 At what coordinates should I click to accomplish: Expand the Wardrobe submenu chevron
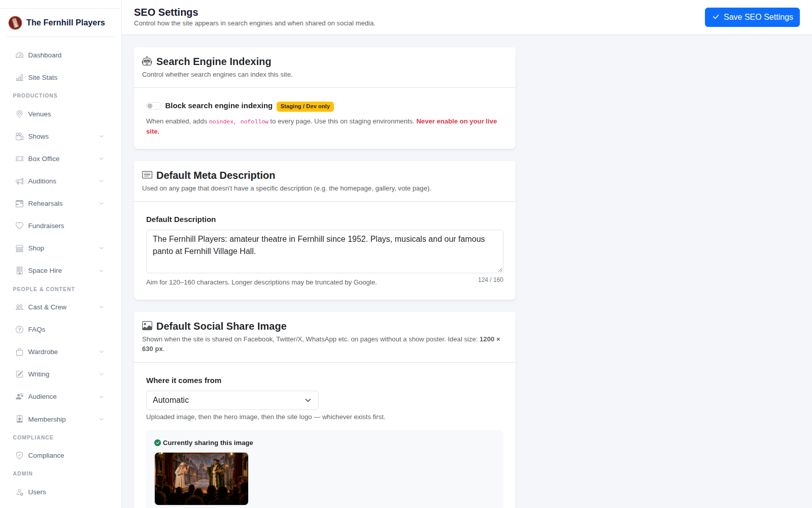click(x=101, y=352)
